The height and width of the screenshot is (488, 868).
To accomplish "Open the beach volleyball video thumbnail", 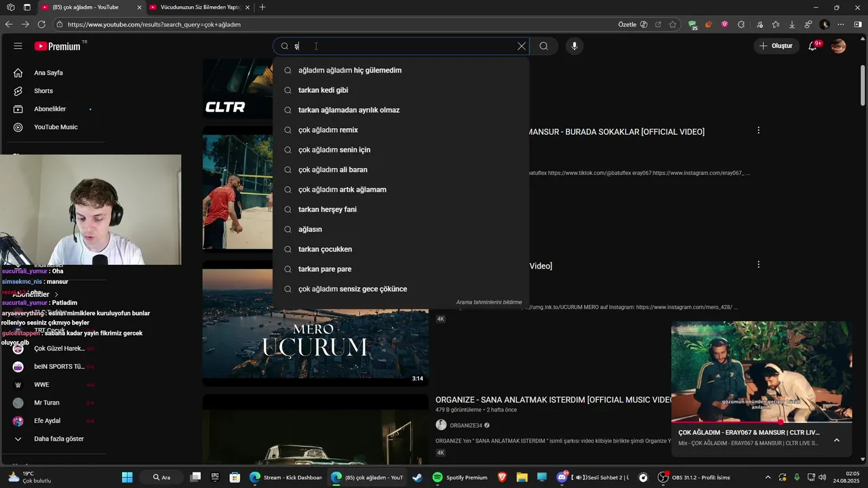I will pos(237,191).
